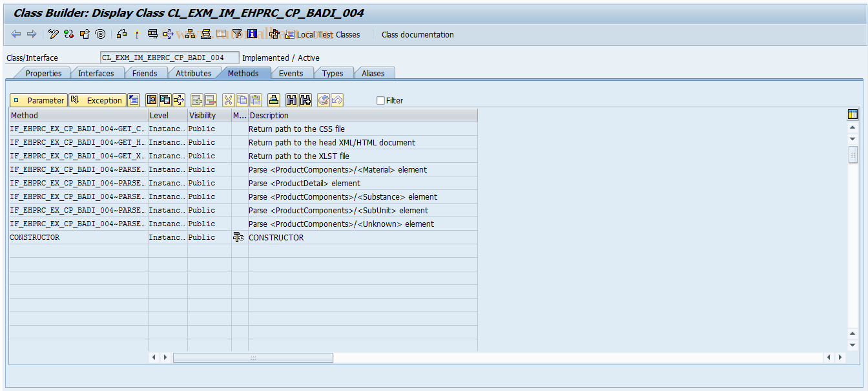Image resolution: width=868 pixels, height=391 pixels.
Task: Click the Paste clipboard icon
Action: pyautogui.click(x=255, y=100)
